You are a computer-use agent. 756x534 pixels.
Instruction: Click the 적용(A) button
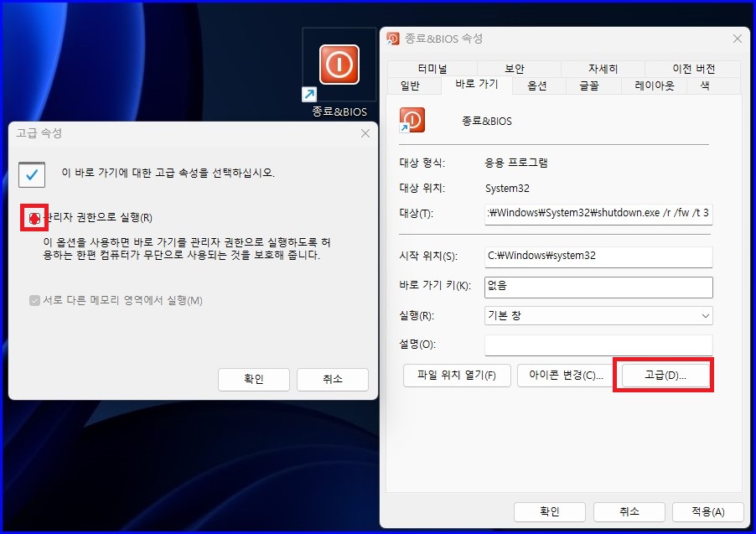(707, 512)
